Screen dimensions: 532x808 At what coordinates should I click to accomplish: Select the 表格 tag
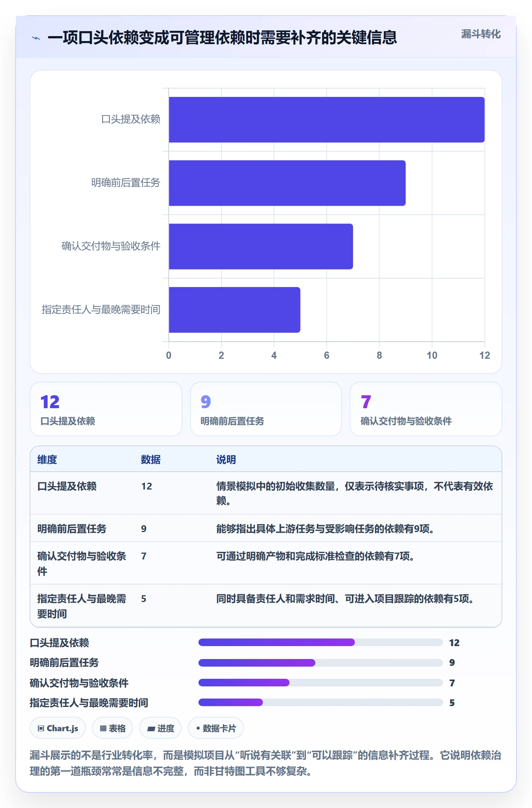pyautogui.click(x=112, y=728)
